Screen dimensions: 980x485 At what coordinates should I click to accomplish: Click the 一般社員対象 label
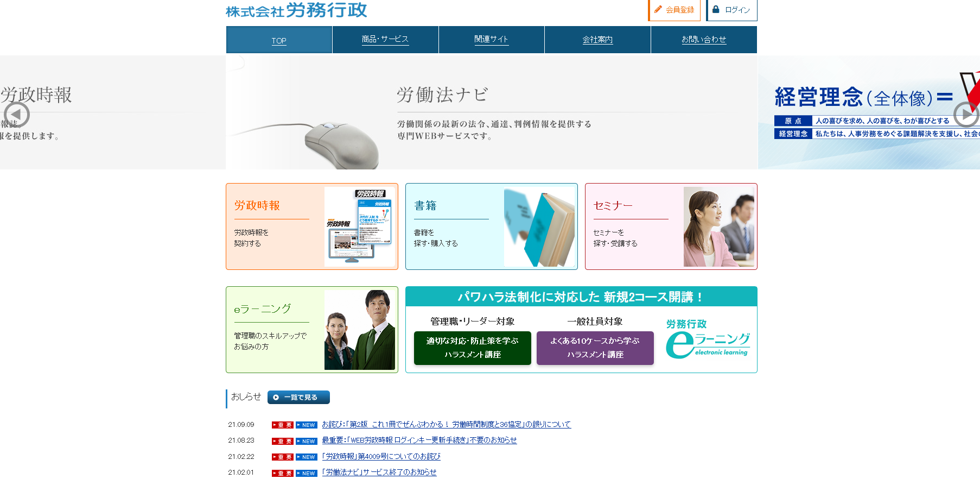[x=595, y=322]
